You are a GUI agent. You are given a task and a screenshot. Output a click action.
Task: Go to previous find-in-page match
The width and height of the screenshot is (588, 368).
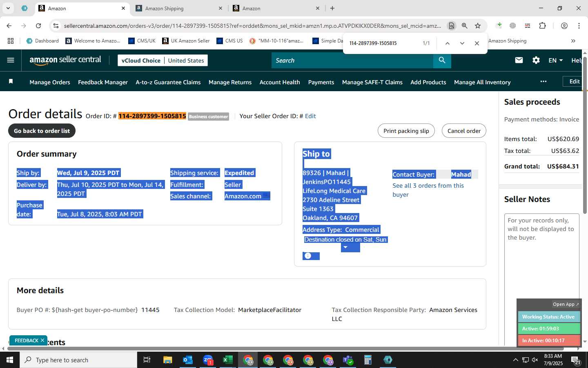[447, 43]
